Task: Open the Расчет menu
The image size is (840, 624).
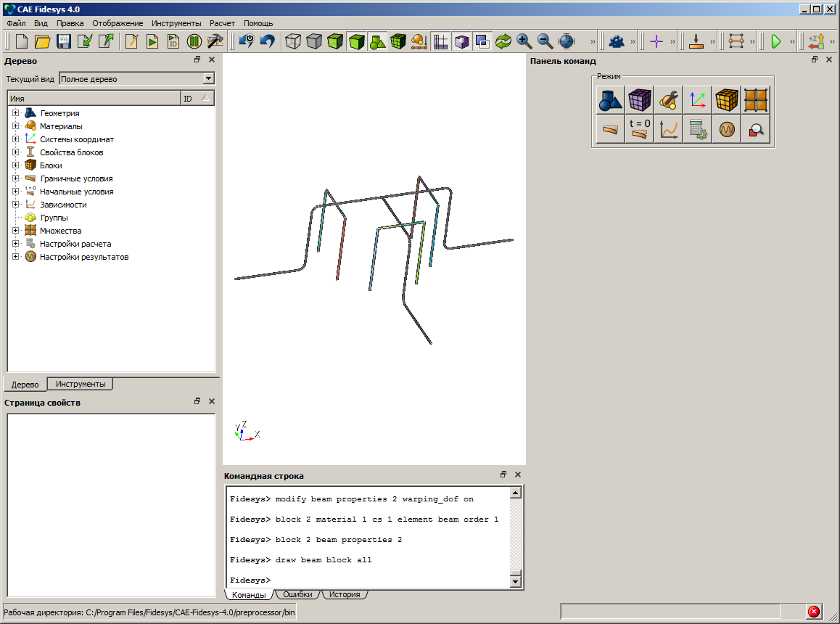Action: tap(222, 23)
